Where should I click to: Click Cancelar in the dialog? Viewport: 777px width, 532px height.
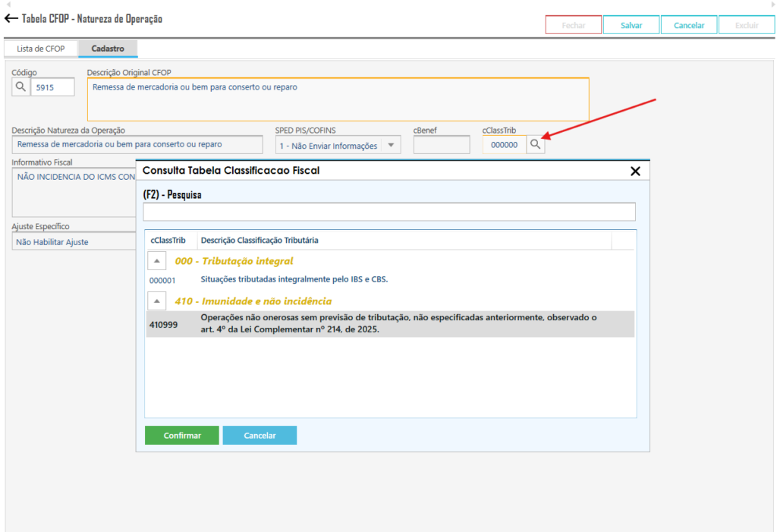click(260, 436)
